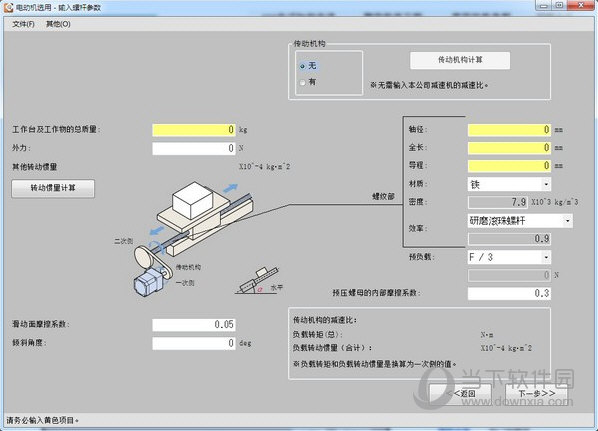Click the efficiency value field showing 0.9

pyautogui.click(x=509, y=239)
